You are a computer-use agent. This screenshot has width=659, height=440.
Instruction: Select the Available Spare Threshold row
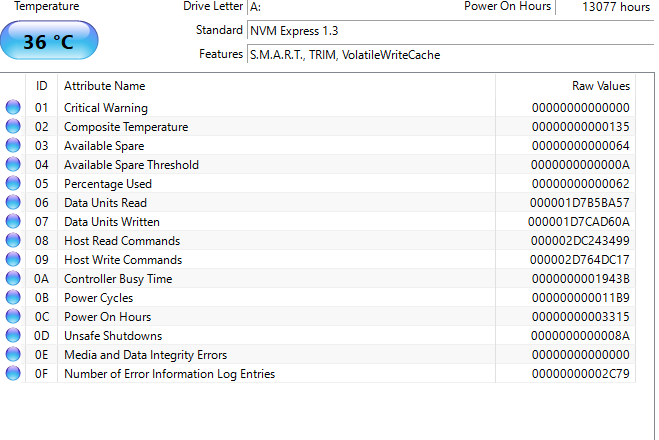(x=320, y=164)
